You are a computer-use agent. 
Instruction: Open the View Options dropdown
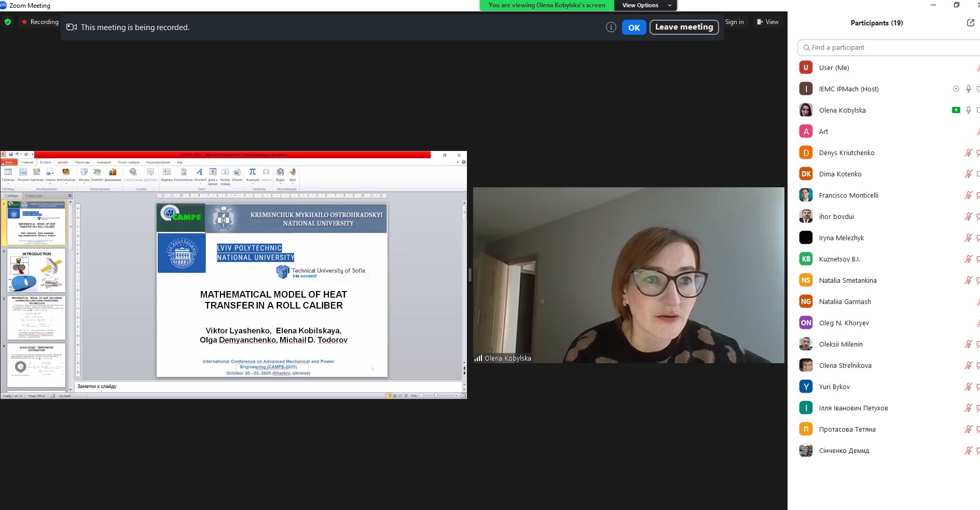[x=646, y=5]
